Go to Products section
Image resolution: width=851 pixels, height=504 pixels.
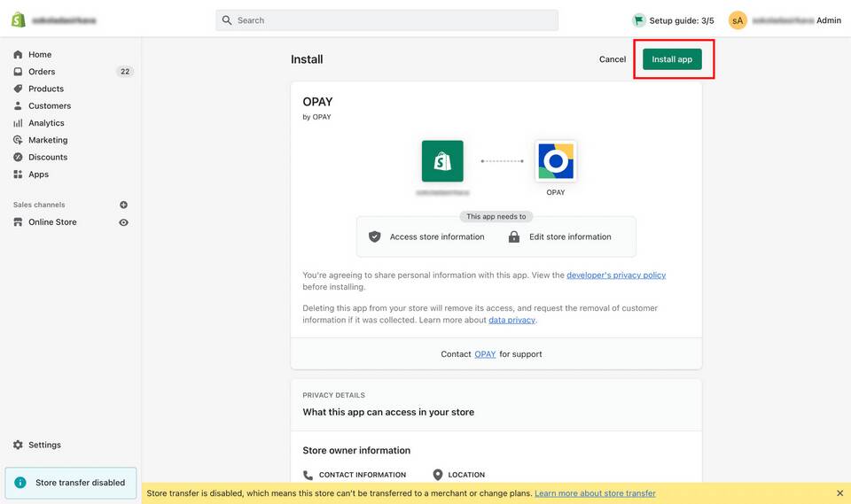point(46,89)
